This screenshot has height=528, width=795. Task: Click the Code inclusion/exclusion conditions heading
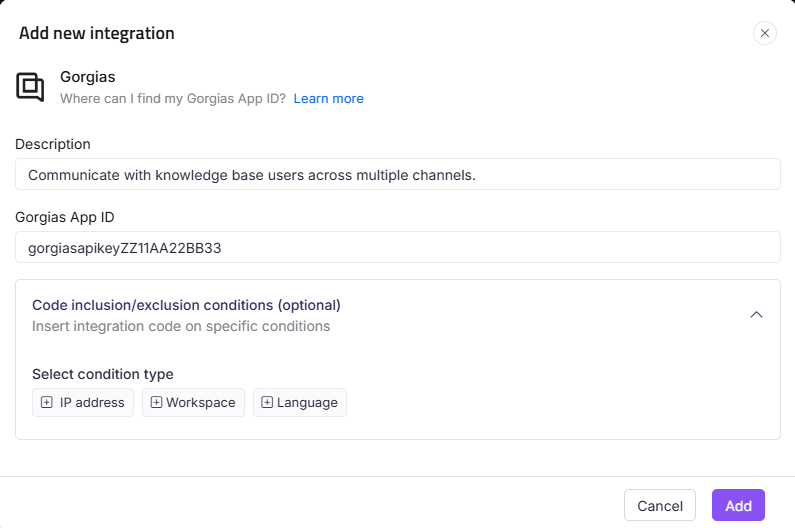coord(186,305)
